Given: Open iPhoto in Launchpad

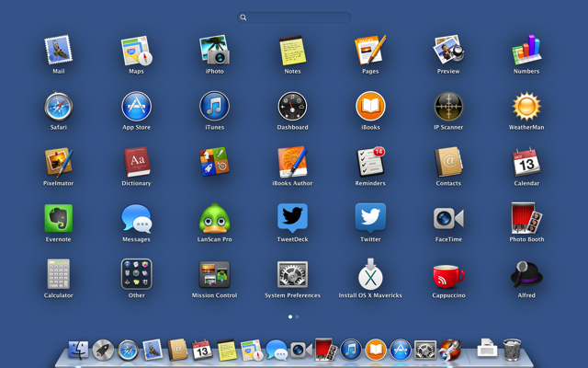Looking at the screenshot, I should 214,50.
